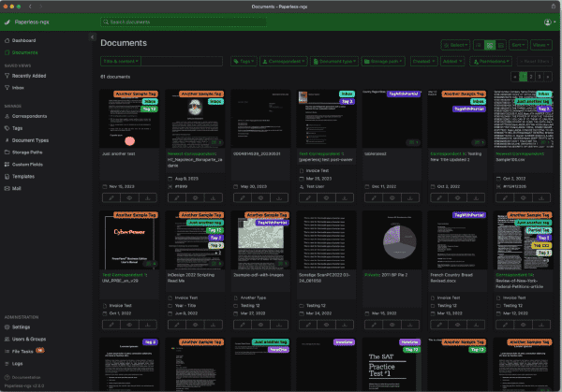Expand the Document type filter dropdown
Viewport: 562px width, 392px height.
tap(334, 61)
